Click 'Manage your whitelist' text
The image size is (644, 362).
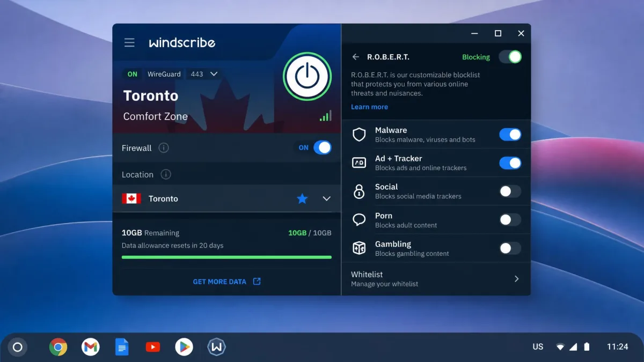(x=384, y=284)
